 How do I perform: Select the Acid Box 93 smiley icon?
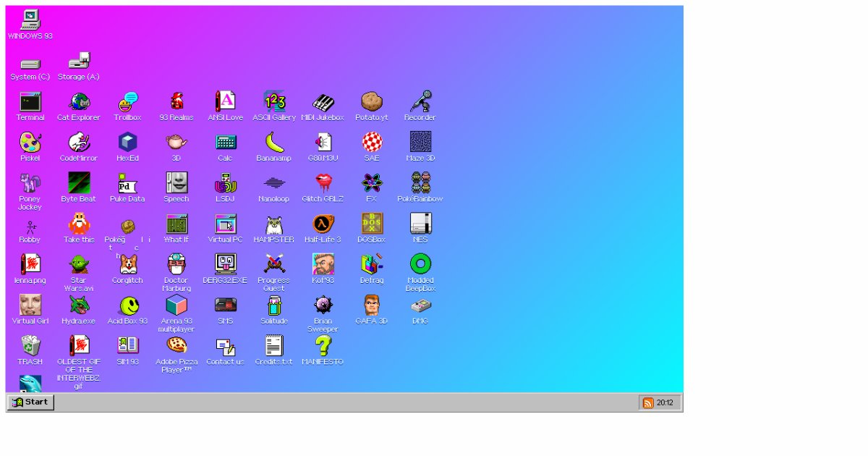click(128, 306)
